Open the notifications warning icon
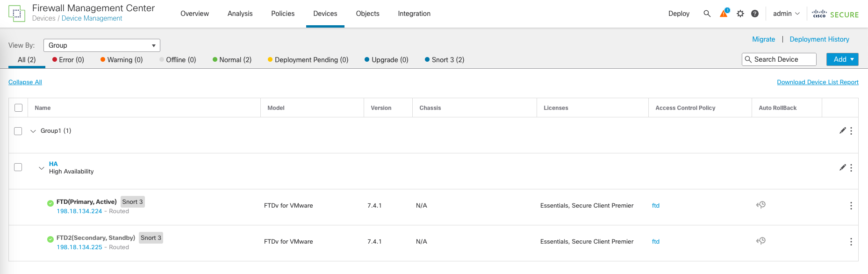 (x=724, y=14)
